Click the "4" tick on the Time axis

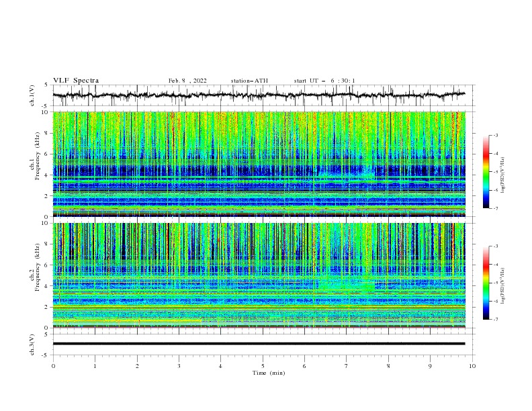point(220,366)
